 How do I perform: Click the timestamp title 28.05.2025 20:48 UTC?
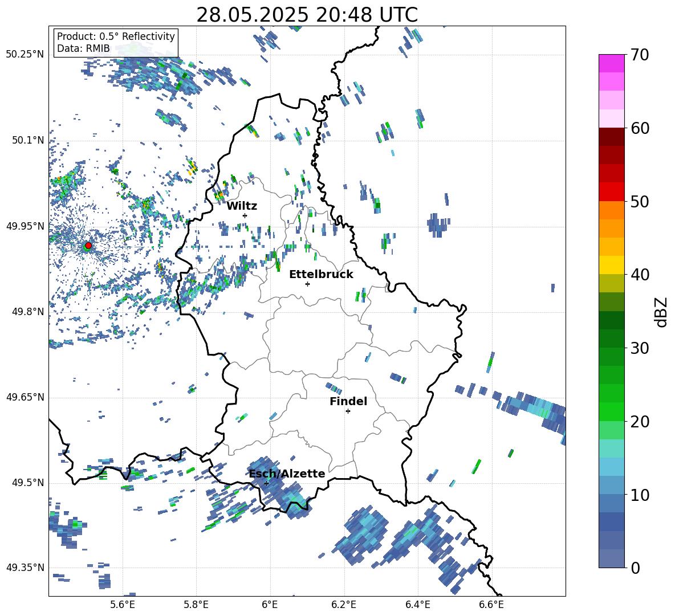(x=307, y=15)
